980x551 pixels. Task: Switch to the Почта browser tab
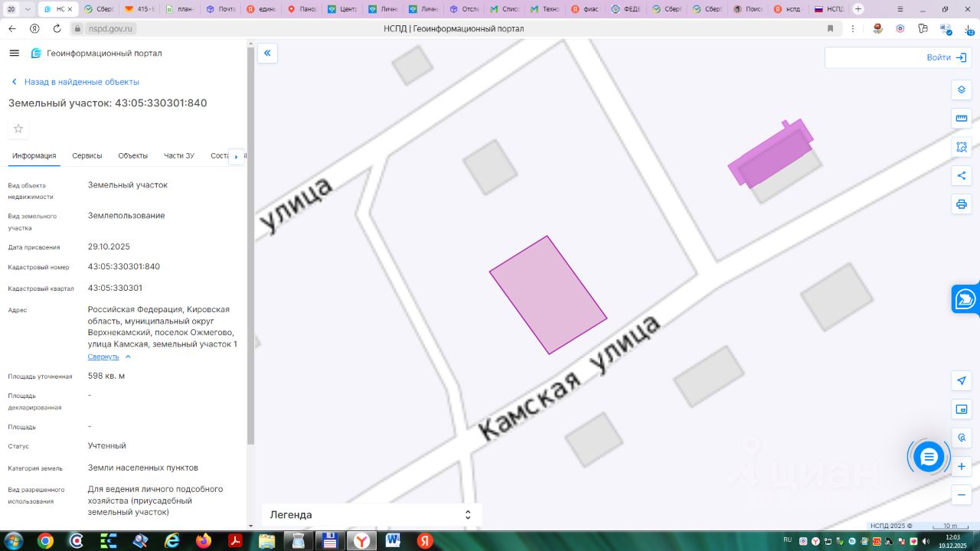pos(221,9)
